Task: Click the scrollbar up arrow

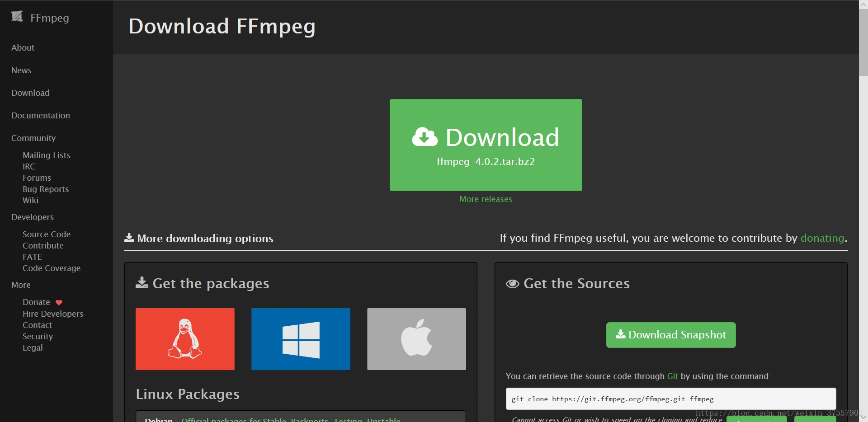Action: coord(863,4)
